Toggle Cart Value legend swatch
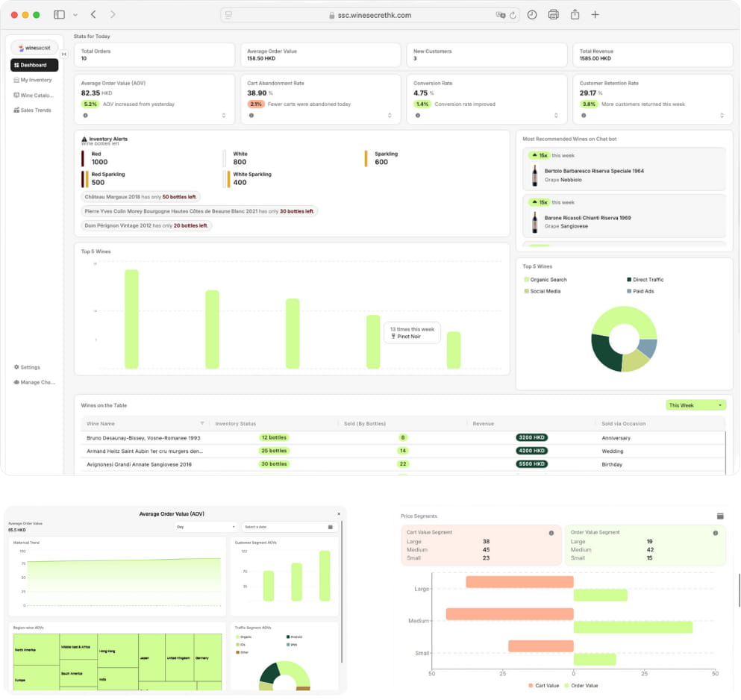Screen dimensions: 741x700 click(531, 685)
